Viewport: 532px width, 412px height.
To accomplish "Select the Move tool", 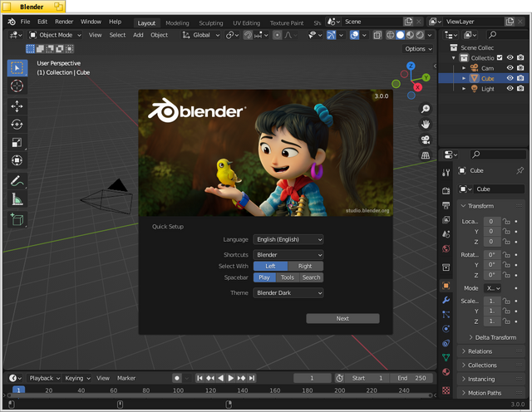I will [17, 106].
